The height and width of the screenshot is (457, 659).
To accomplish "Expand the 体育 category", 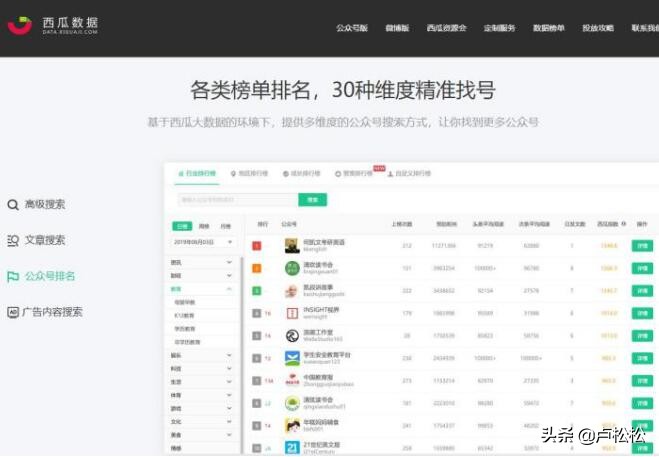I will 202,395.
